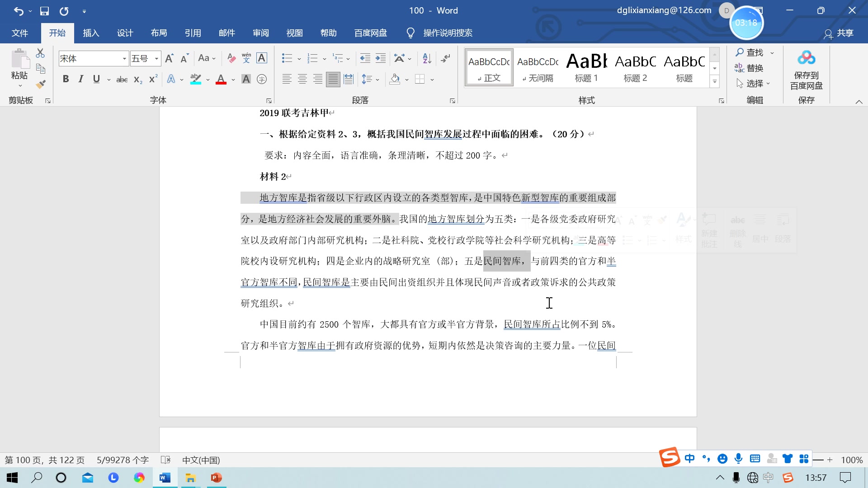Apply character shading icon

click(x=246, y=80)
